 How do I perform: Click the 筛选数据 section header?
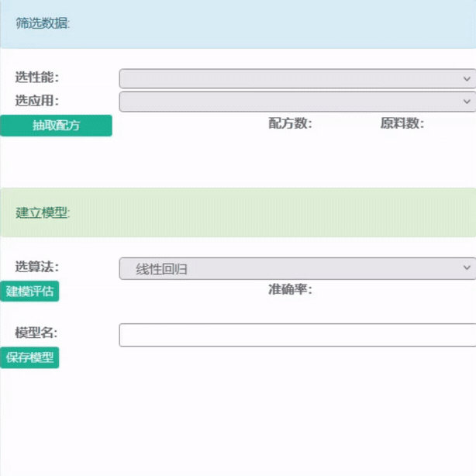click(x=43, y=23)
